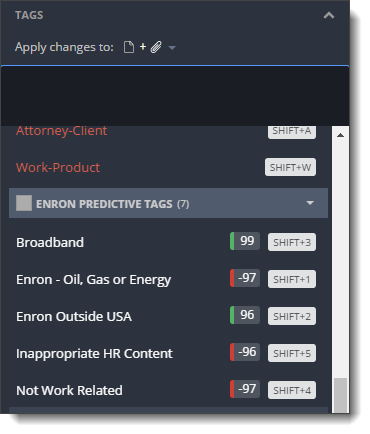Image resolution: width=370 pixels, height=434 pixels.
Task: Click the -97 score for Enron Oil, Gas
Action: pos(245,278)
